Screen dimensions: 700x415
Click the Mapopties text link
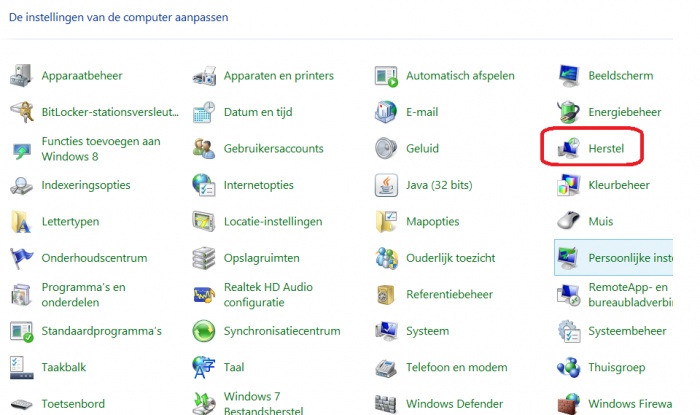(x=433, y=222)
